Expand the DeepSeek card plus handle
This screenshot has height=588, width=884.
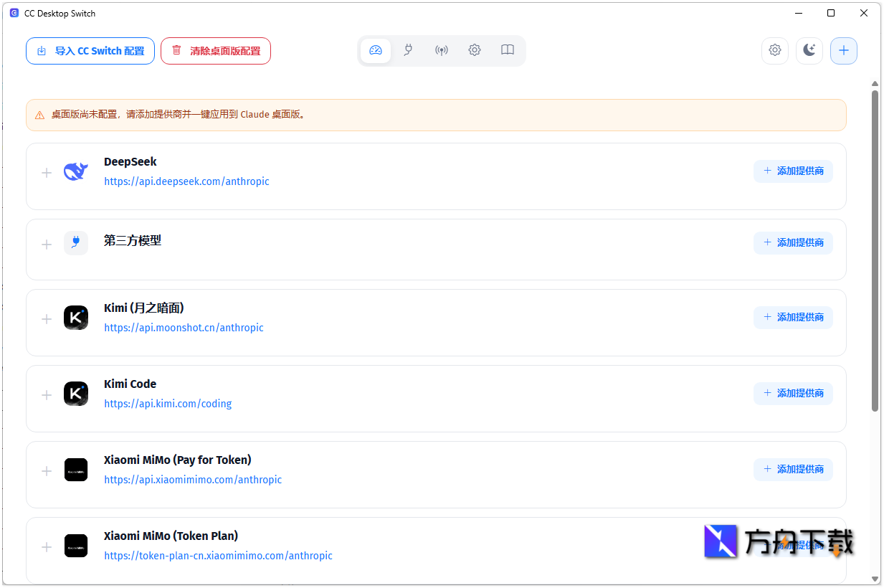coord(47,173)
